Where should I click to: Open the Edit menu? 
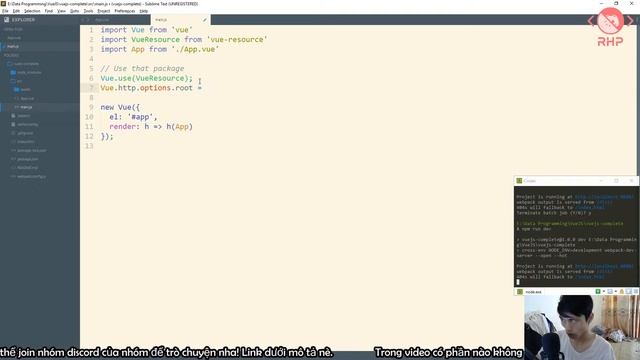16,11
